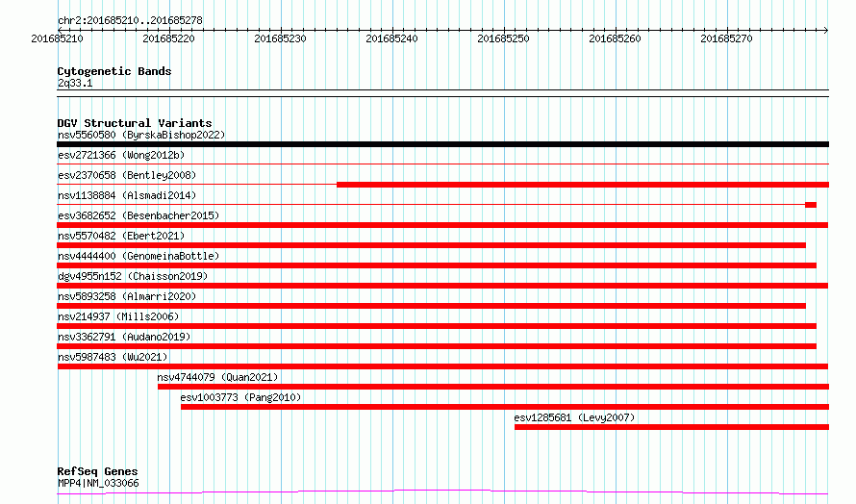
Task: Click ruler tick label 201685260
Action: pyautogui.click(x=615, y=38)
